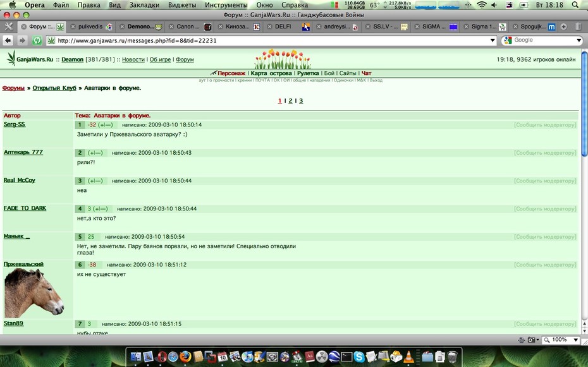Open the Wi-Fi menu bar icon
This screenshot has width=588, height=367.
482,5
